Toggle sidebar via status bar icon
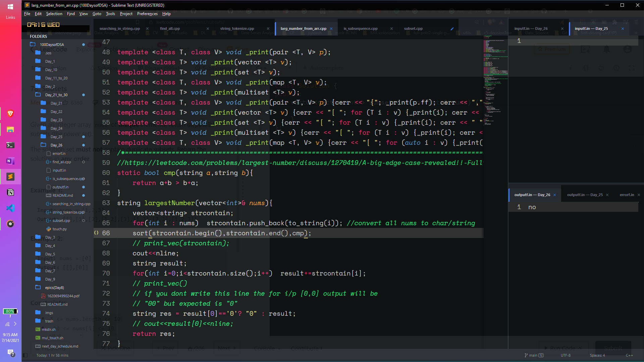 (x=25, y=355)
